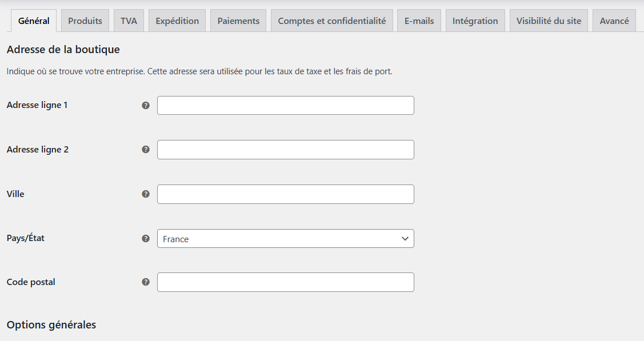Switch to the Produits tab

85,20
